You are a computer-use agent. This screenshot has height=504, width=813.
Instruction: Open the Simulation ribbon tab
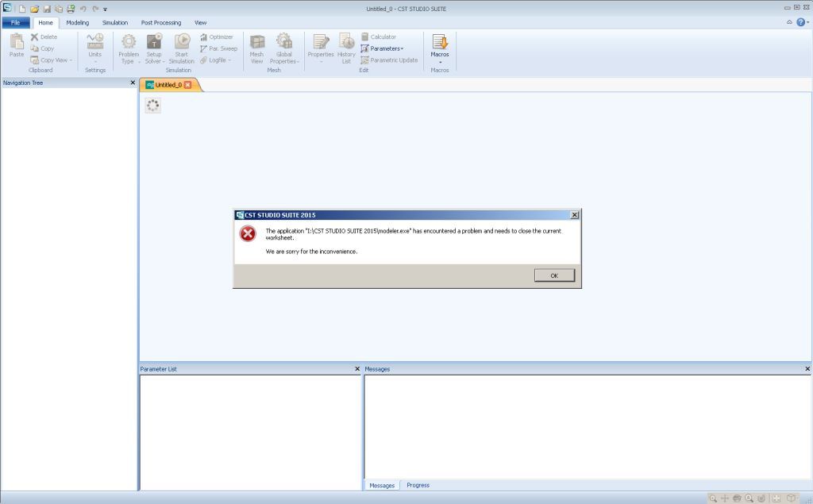coord(115,23)
